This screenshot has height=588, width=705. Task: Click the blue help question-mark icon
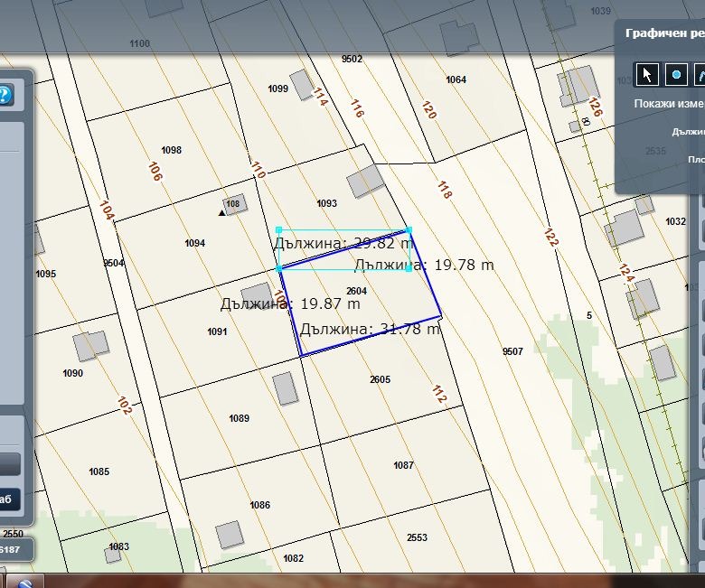(x=5, y=95)
